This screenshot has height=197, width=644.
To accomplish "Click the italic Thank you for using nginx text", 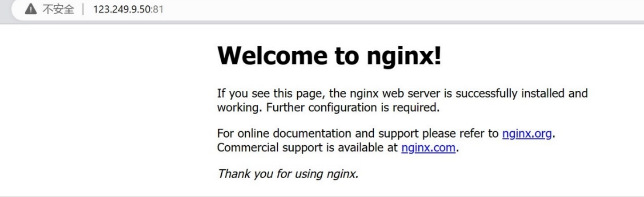I will [288, 174].
